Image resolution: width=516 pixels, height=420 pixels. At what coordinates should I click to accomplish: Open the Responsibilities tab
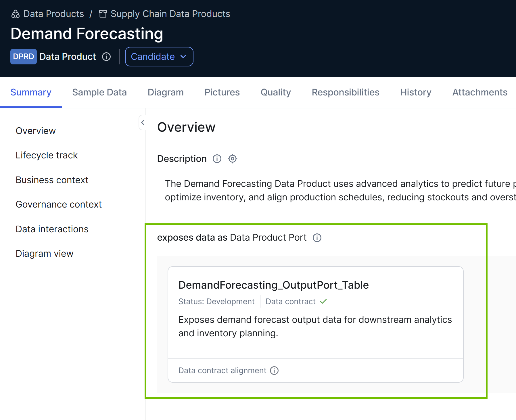tap(346, 92)
